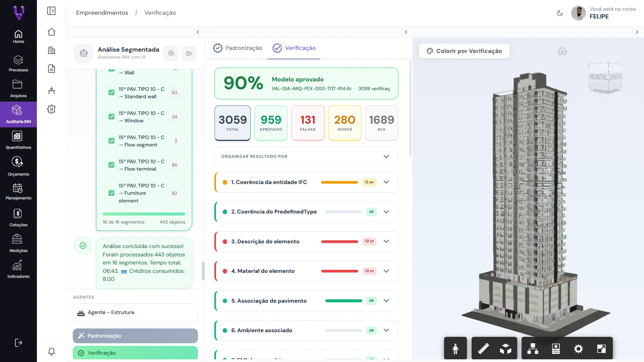Screen dimensions: 644x362
Task: Uncheck the Furniture element segment checkbox
Action: pos(111,193)
